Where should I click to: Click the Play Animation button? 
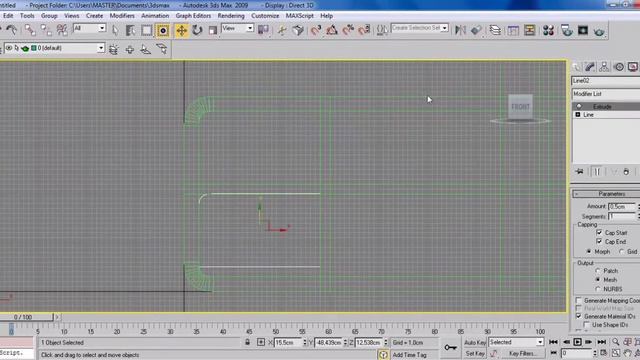(577, 342)
